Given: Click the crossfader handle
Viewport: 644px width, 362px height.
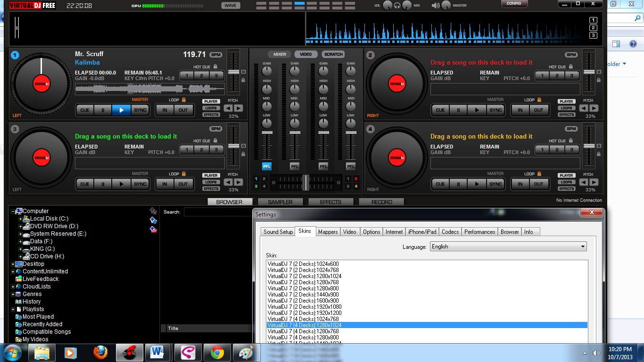Looking at the screenshot, I should coord(305,182).
